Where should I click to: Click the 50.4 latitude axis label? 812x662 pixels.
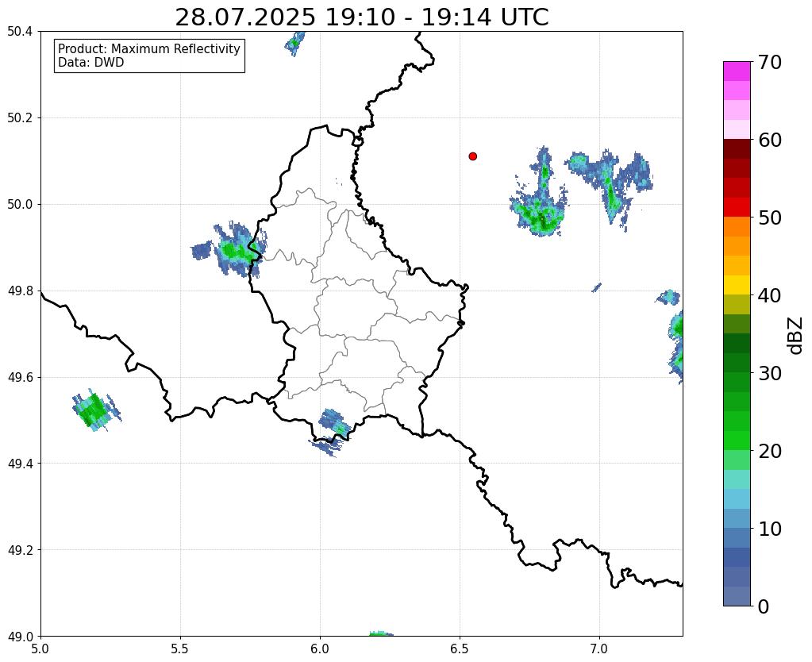click(x=20, y=32)
